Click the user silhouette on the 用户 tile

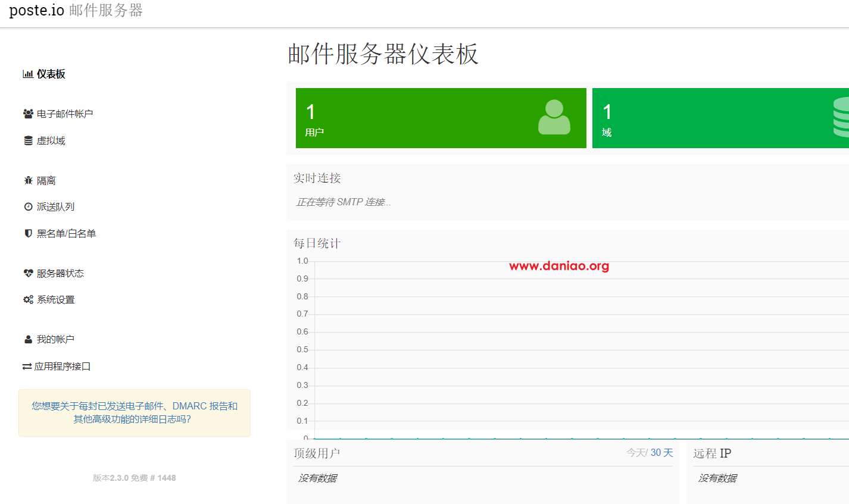pos(554,117)
